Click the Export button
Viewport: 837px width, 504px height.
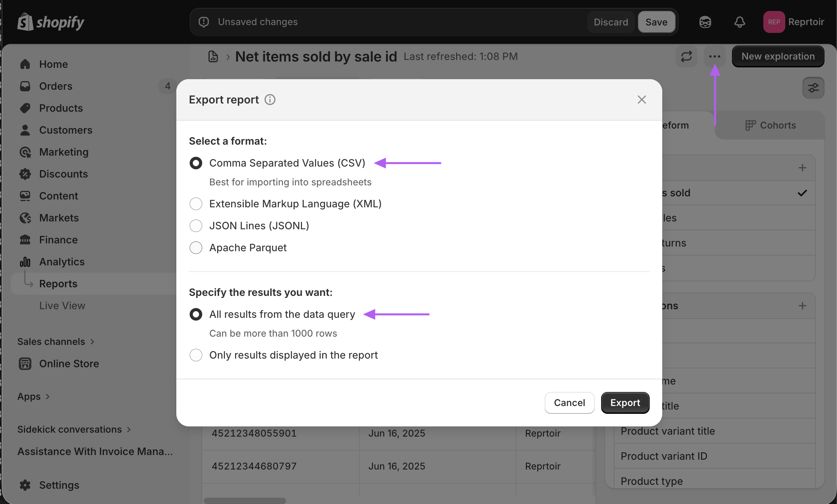coord(625,403)
